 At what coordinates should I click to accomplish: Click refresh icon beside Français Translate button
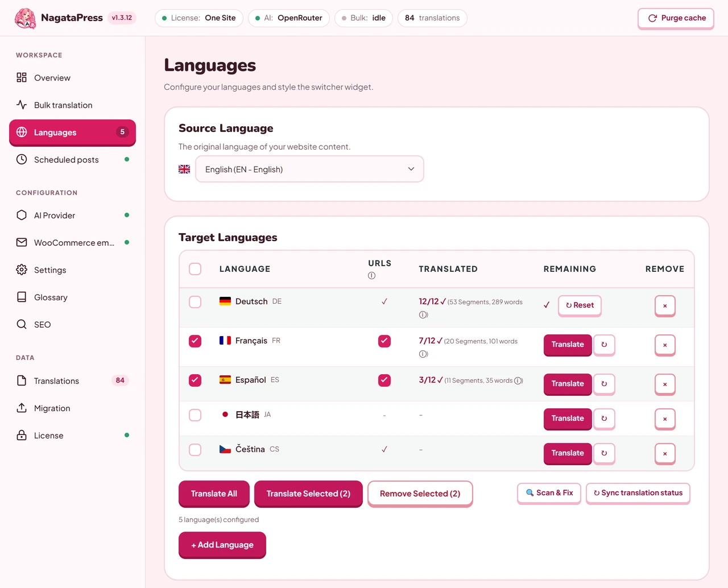click(x=604, y=345)
